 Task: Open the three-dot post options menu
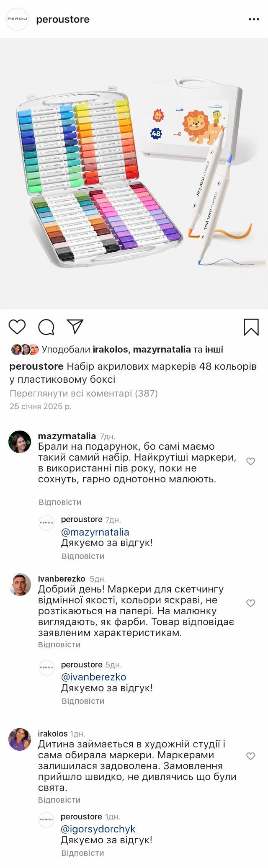pyautogui.click(x=254, y=19)
